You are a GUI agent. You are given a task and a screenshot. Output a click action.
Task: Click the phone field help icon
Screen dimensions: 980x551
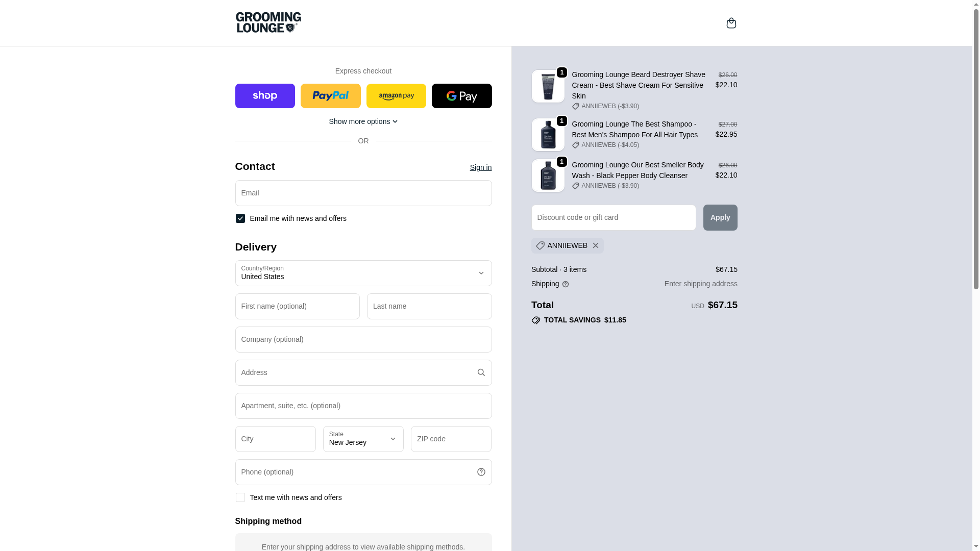(x=481, y=472)
